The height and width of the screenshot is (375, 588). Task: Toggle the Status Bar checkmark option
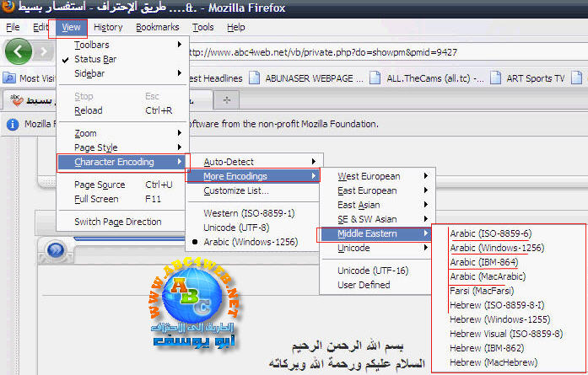(95, 59)
